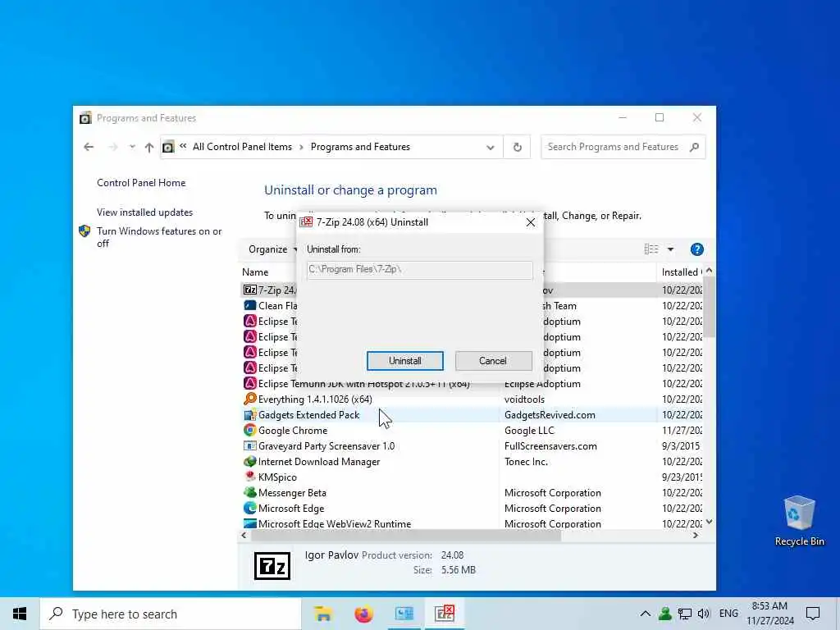840x630 pixels.
Task: Open the notification center icon
Action: coord(813,614)
